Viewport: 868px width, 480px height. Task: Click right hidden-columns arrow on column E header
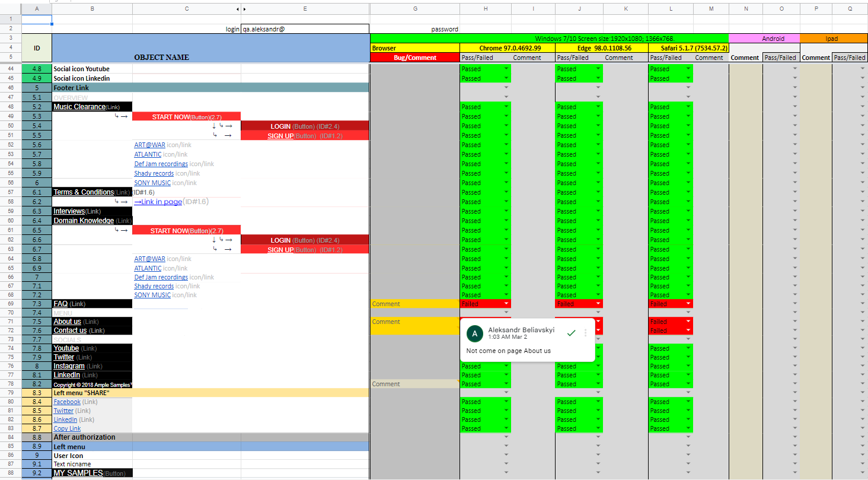pos(244,9)
